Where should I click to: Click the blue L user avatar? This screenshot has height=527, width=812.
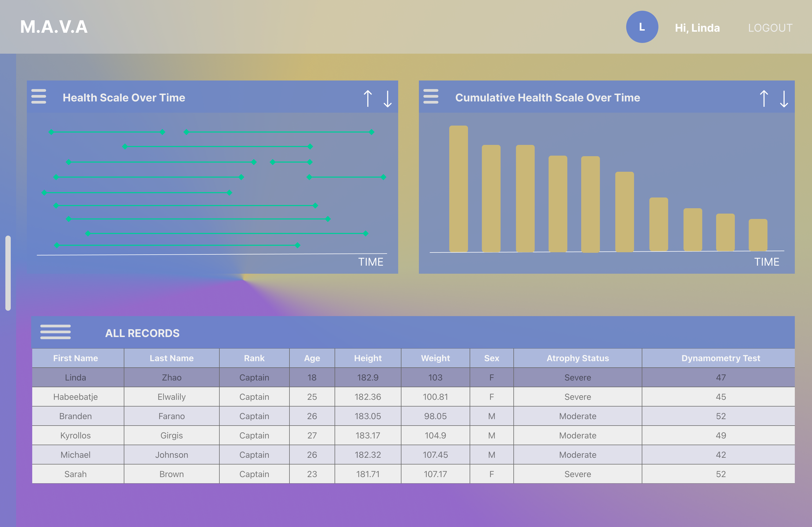(x=642, y=27)
